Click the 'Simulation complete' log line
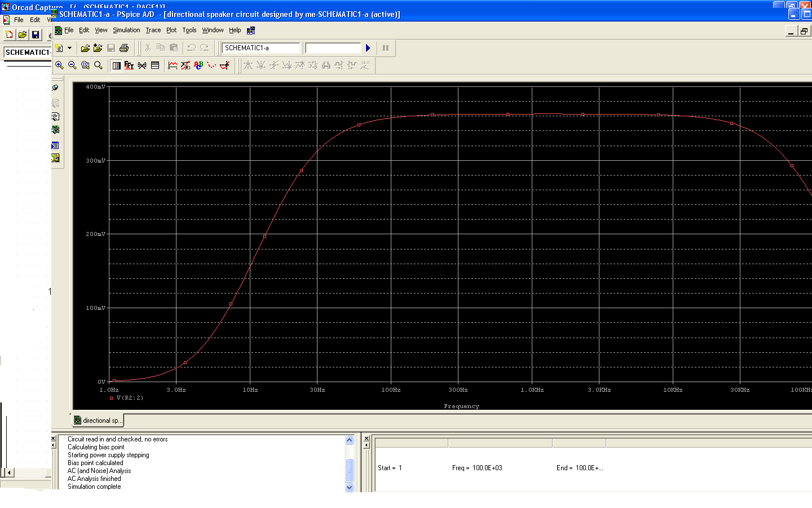This screenshot has width=812, height=508. tap(94, 487)
